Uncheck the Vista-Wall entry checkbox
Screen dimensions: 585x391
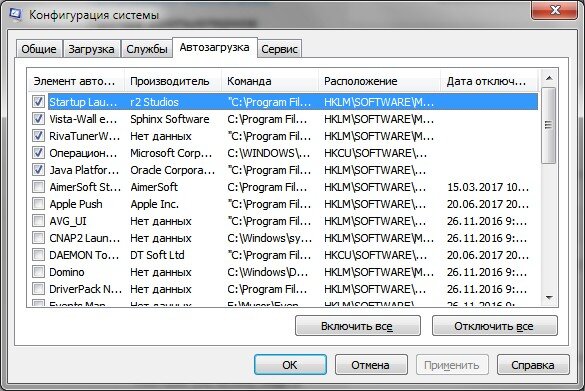coord(38,119)
